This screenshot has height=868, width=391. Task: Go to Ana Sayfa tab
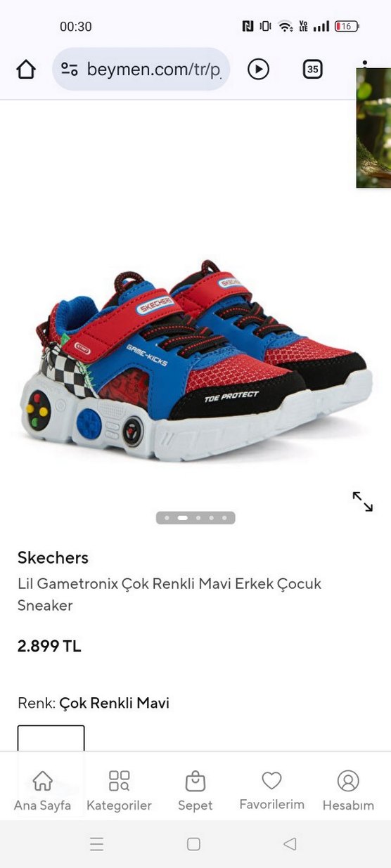[42, 791]
